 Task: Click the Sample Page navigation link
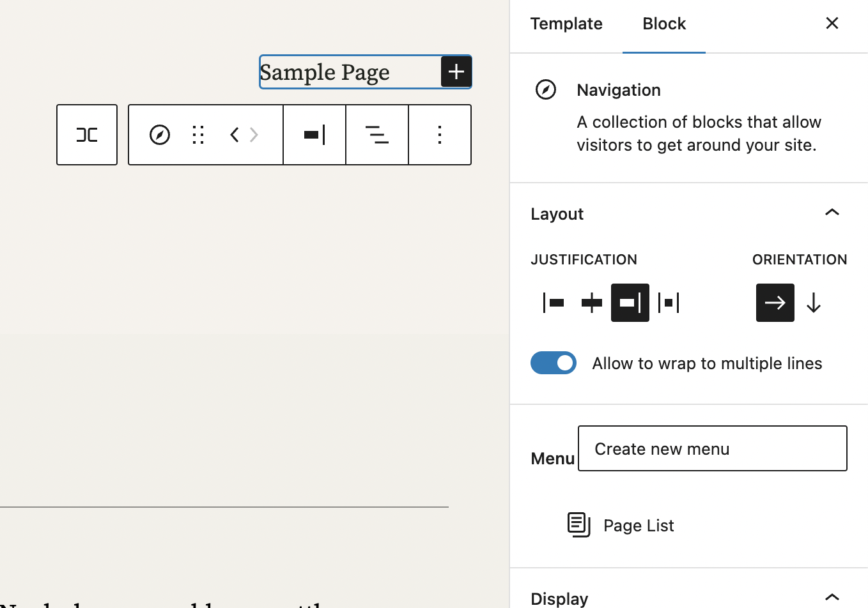point(325,72)
